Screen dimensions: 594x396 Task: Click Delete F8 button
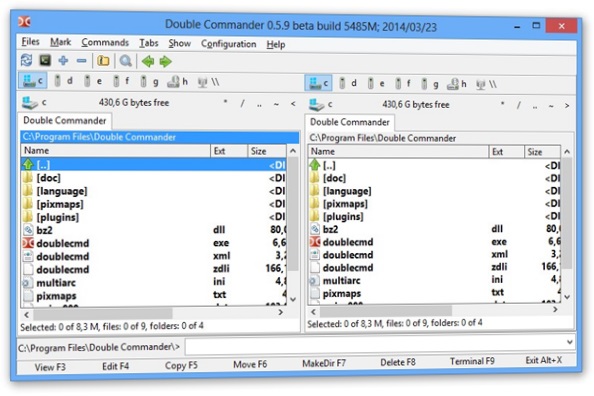pos(398,362)
